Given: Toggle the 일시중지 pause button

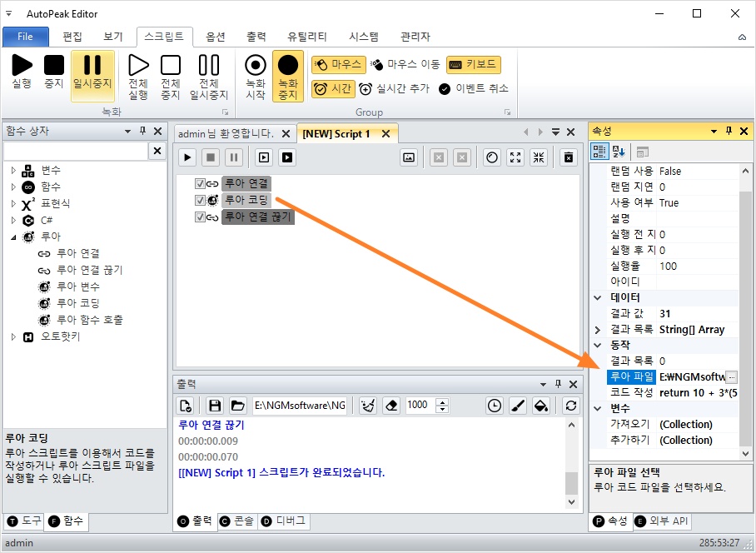Looking at the screenshot, I should (x=92, y=75).
